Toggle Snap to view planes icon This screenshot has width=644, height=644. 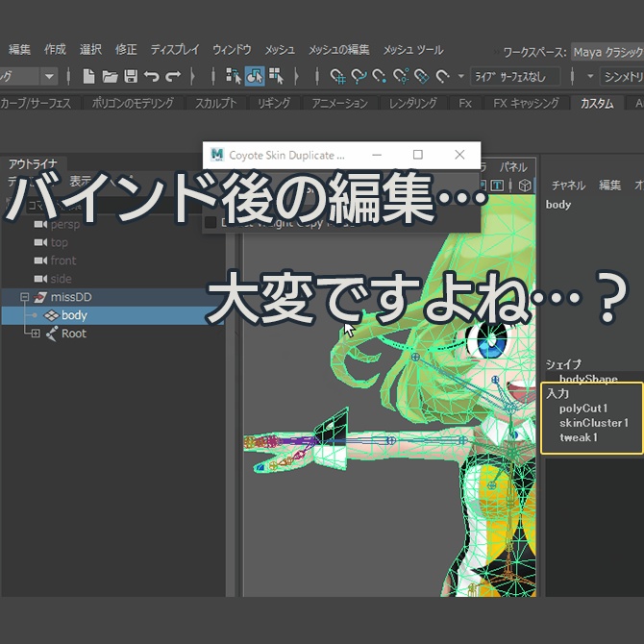click(421, 76)
